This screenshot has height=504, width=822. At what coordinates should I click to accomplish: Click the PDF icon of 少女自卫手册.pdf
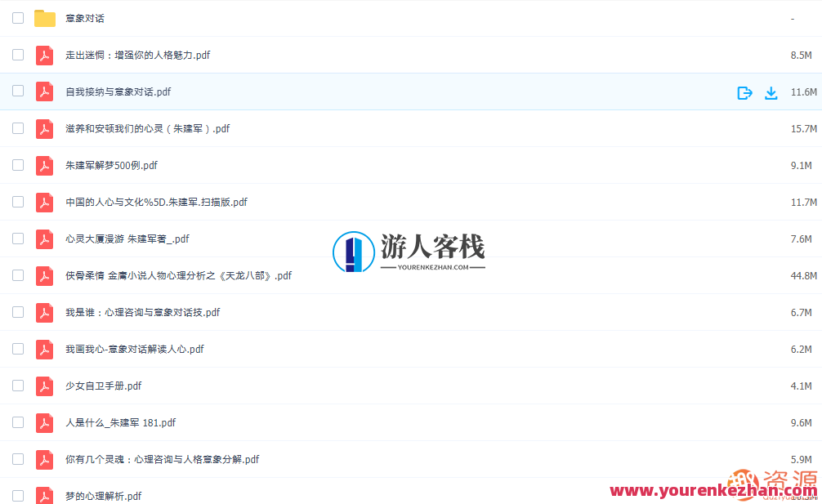pos(44,386)
